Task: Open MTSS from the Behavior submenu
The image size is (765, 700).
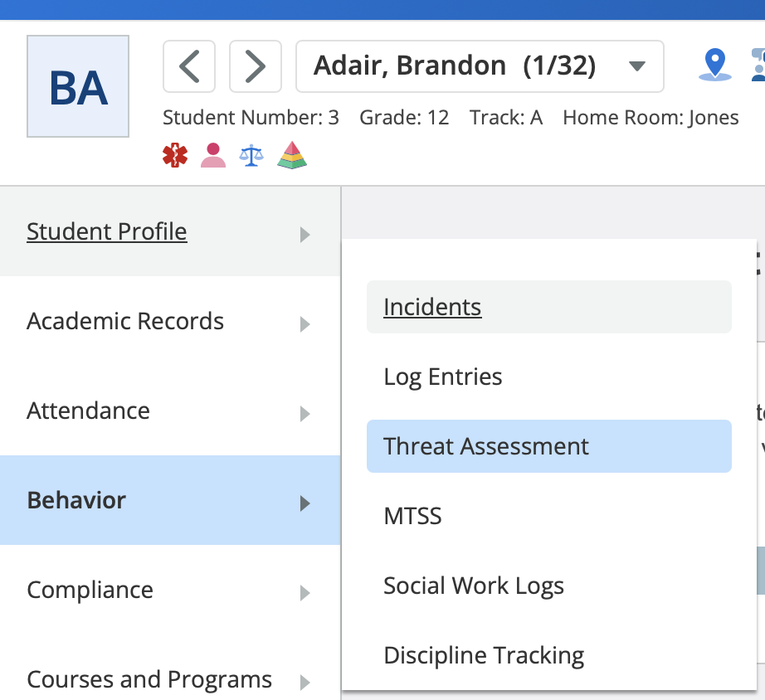Action: point(549,516)
